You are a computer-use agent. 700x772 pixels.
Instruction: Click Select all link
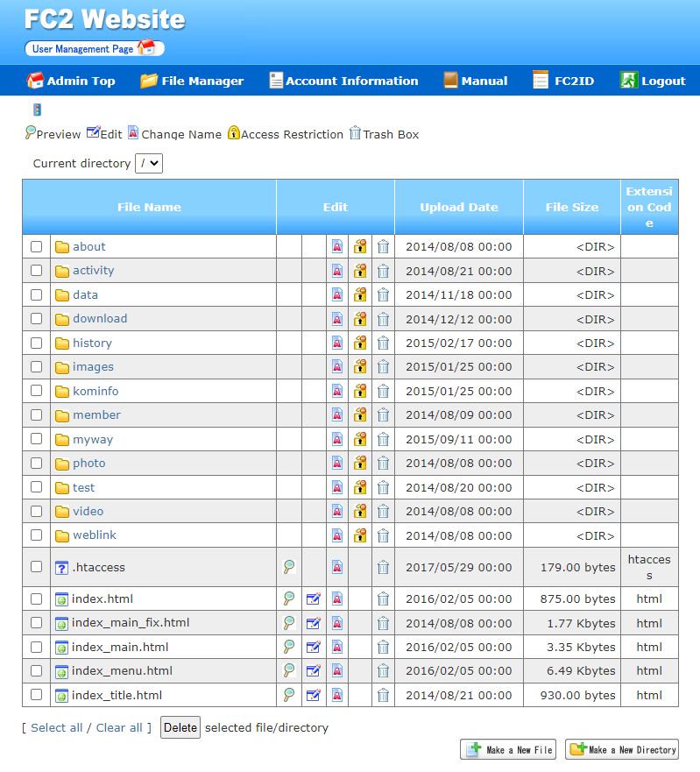(57, 727)
